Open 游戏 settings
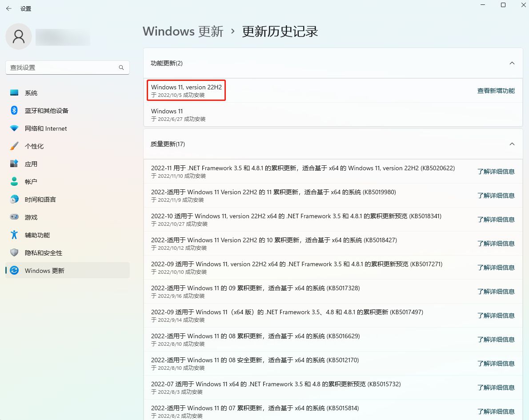 pos(68,217)
